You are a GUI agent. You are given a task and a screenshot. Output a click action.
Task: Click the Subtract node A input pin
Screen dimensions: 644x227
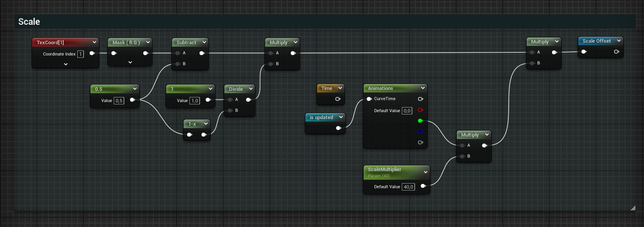coord(177,53)
